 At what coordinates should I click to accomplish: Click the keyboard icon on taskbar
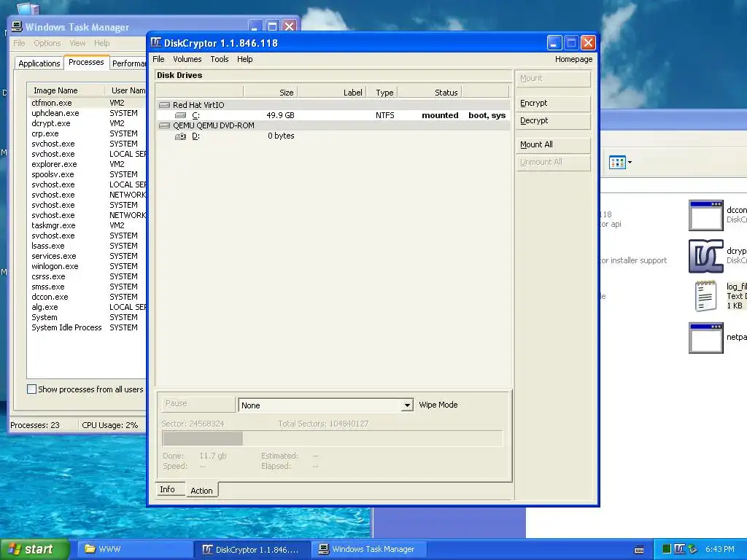click(x=639, y=550)
